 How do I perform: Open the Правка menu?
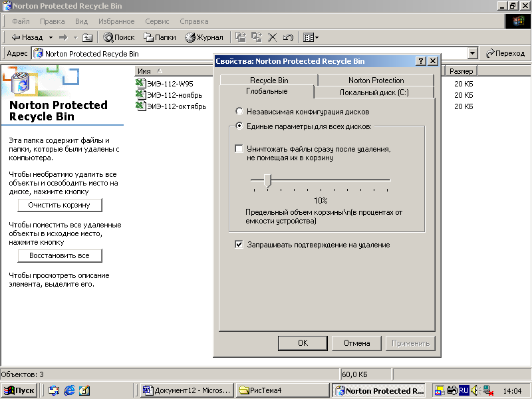point(53,21)
